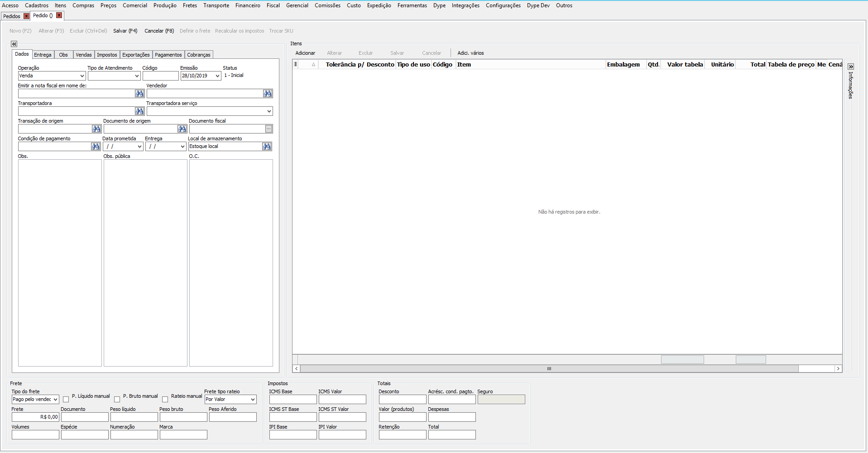Click the Total totals field

pyautogui.click(x=452, y=434)
